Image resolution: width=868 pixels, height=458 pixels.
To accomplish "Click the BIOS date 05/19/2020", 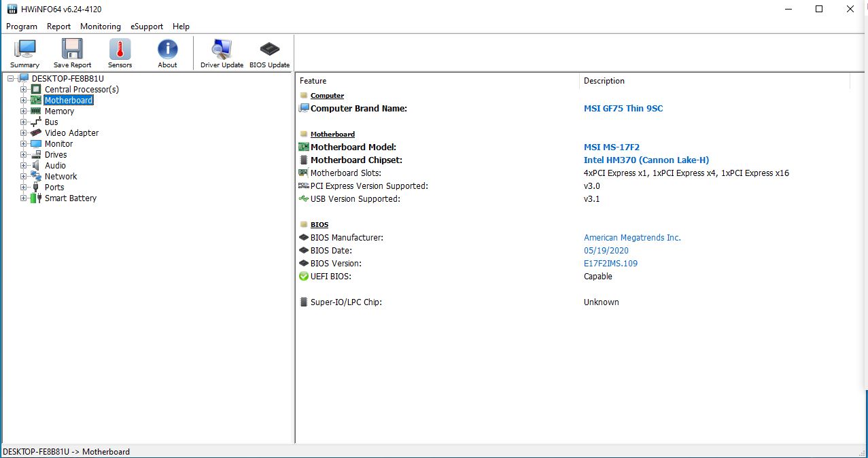I will pos(606,250).
